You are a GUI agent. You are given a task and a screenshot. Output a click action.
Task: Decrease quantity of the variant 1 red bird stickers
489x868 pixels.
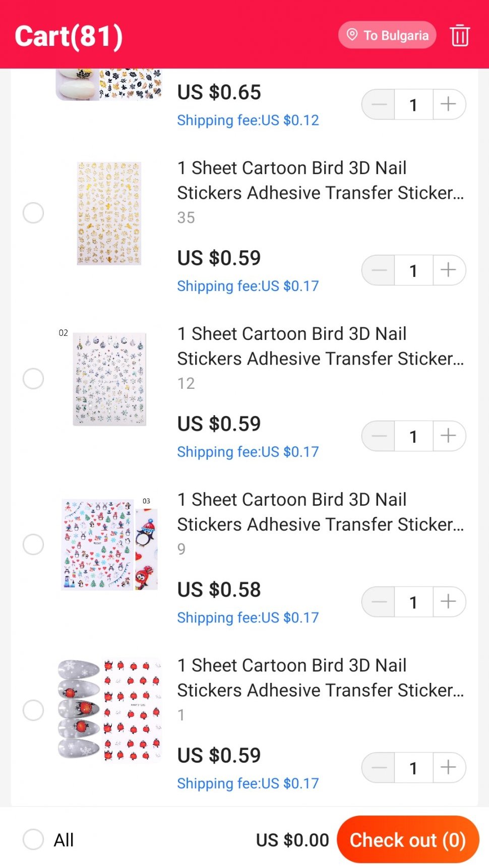[379, 768]
